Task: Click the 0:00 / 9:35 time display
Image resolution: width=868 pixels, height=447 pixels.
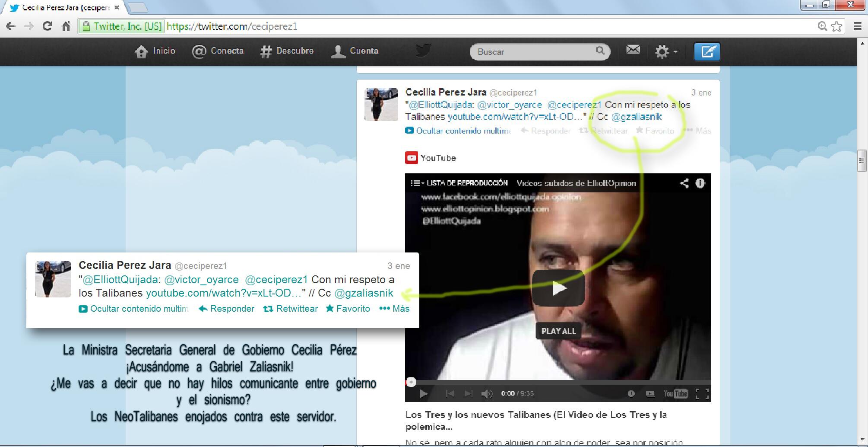Action: 517,393
